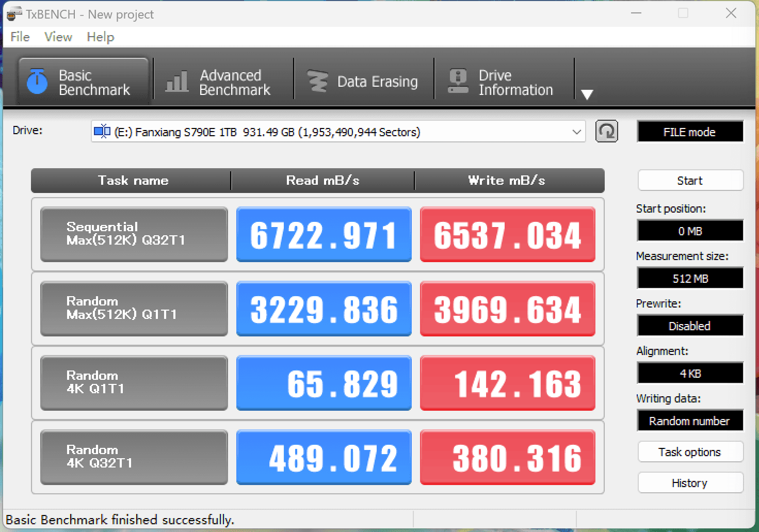Click the drive icon beside the Fanxiang entry
The height and width of the screenshot is (532, 759).
(102, 132)
